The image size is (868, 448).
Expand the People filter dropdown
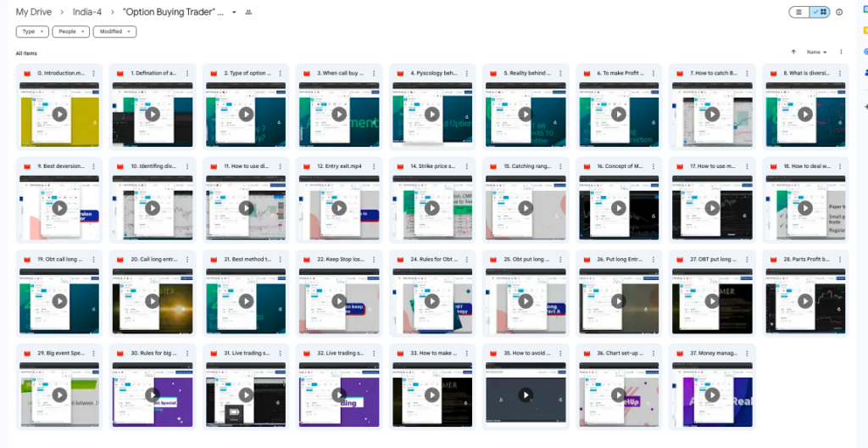coord(70,31)
